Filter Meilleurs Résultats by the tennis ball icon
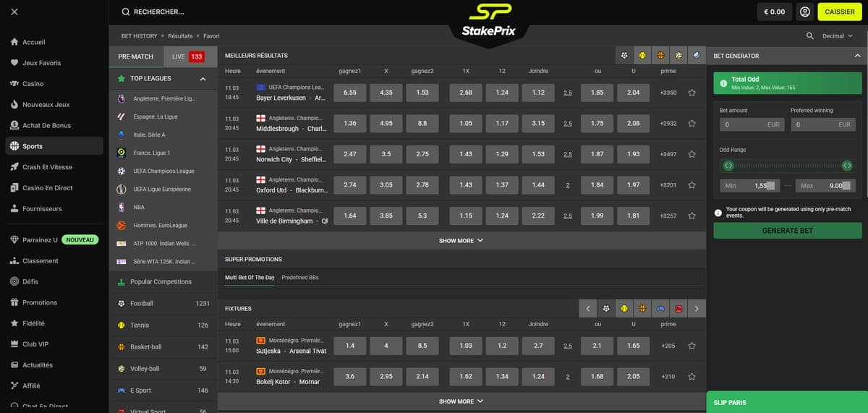The width and height of the screenshot is (868, 413). click(642, 55)
